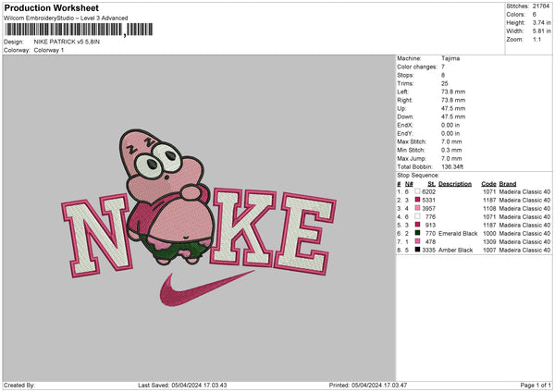Click the white swatch for stitch count 776
The width and height of the screenshot is (555, 392).
point(417,216)
